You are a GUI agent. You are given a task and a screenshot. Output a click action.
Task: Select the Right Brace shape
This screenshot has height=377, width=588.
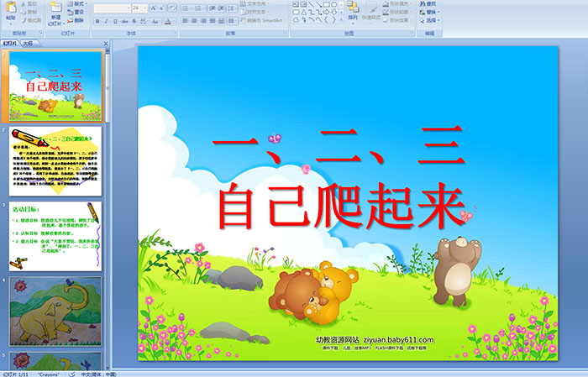pyautogui.click(x=333, y=19)
